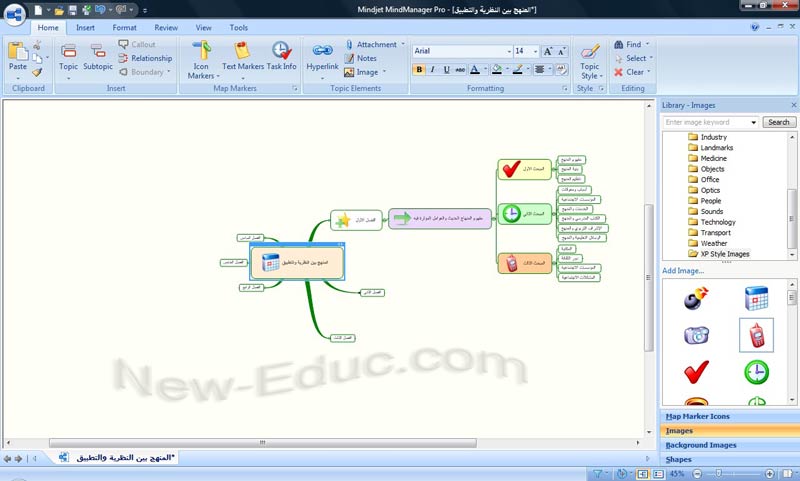The height and width of the screenshot is (481, 800).
Task: Click Save in quick access toolbar
Action: click(x=72, y=10)
